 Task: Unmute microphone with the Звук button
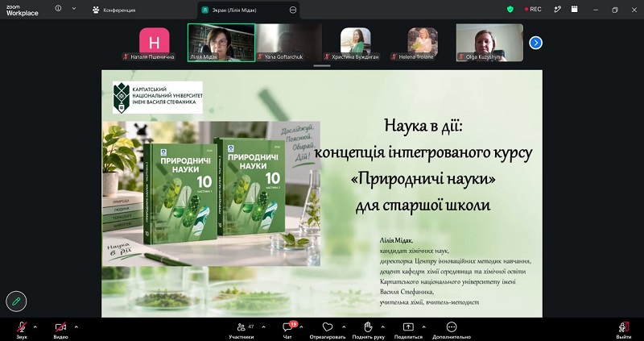[22, 330]
